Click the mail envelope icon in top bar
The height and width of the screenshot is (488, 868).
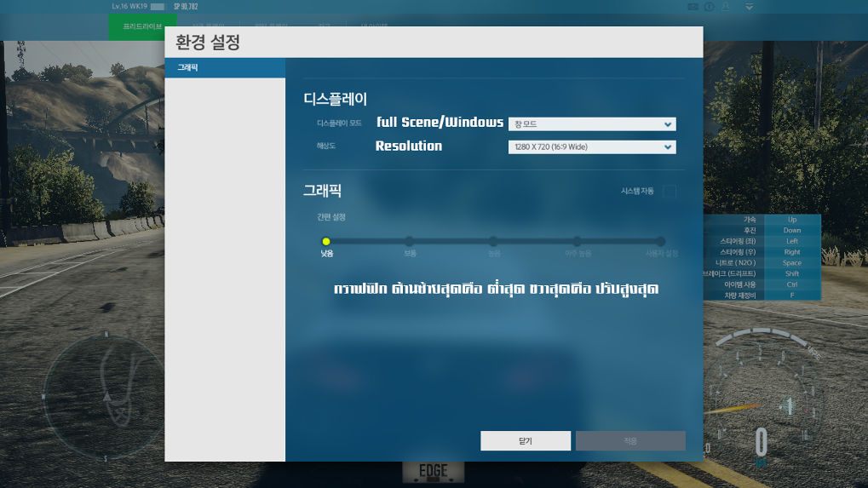click(x=693, y=7)
